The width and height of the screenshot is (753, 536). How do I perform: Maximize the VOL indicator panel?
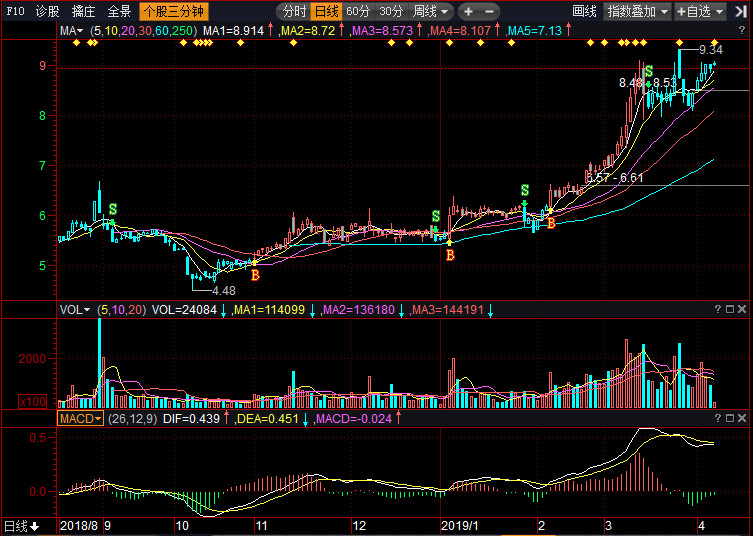click(728, 311)
